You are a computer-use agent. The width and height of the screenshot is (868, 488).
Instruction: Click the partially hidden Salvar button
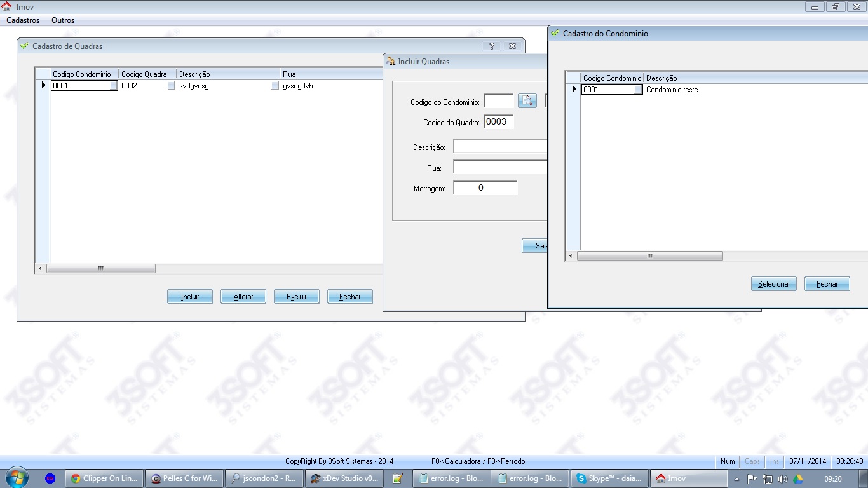[534, 246]
